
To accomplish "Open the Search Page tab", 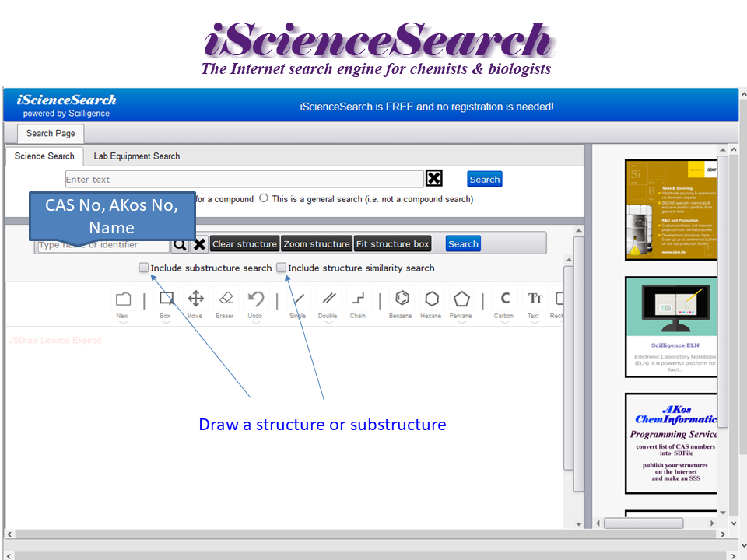I will point(51,133).
